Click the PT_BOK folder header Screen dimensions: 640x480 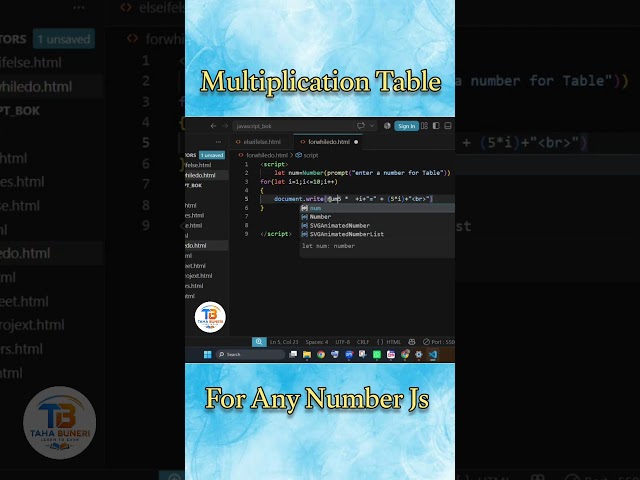coord(194,185)
